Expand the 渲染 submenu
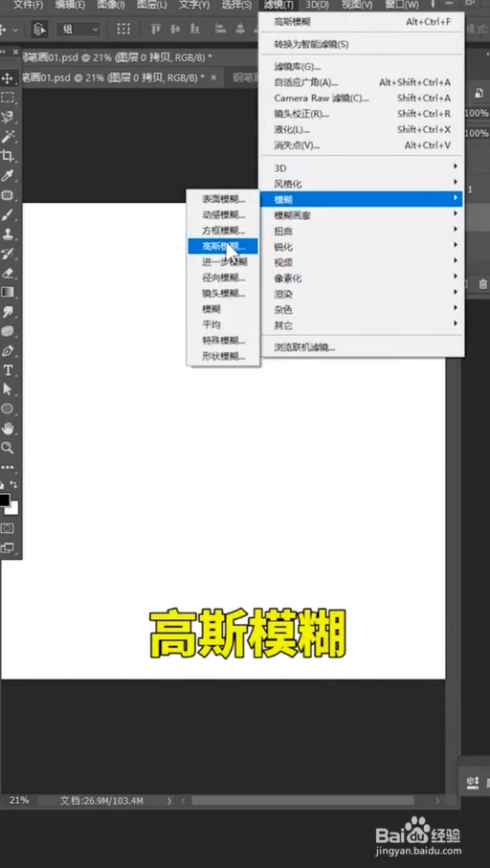Viewport: 490px width, 868px height. tap(362, 294)
